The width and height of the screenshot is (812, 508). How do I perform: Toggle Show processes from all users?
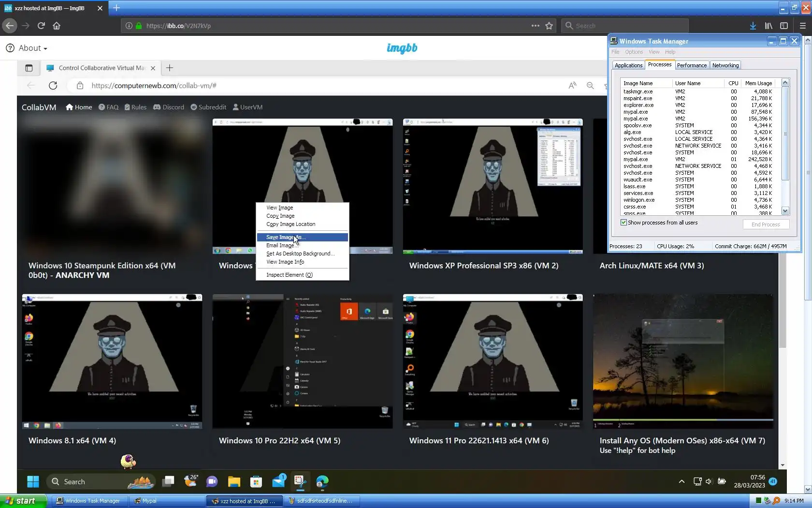coord(623,223)
